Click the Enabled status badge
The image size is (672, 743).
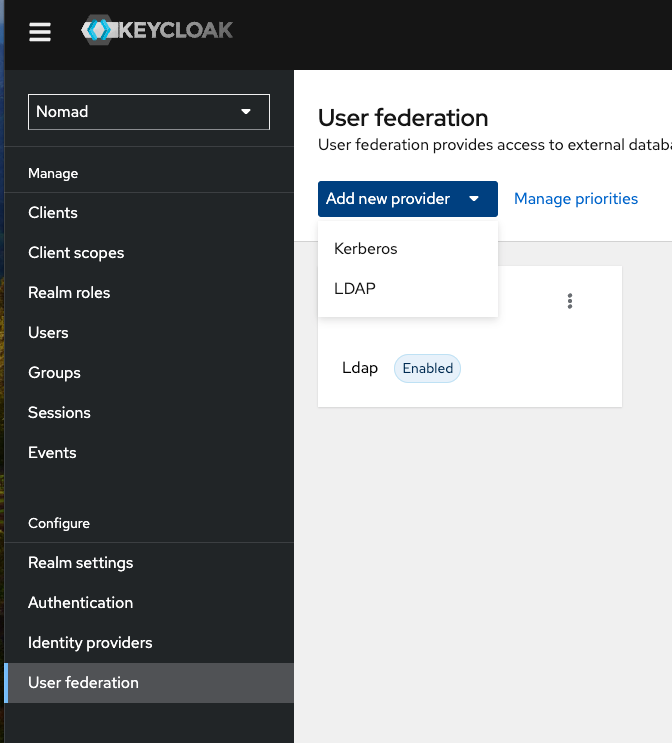coord(427,368)
